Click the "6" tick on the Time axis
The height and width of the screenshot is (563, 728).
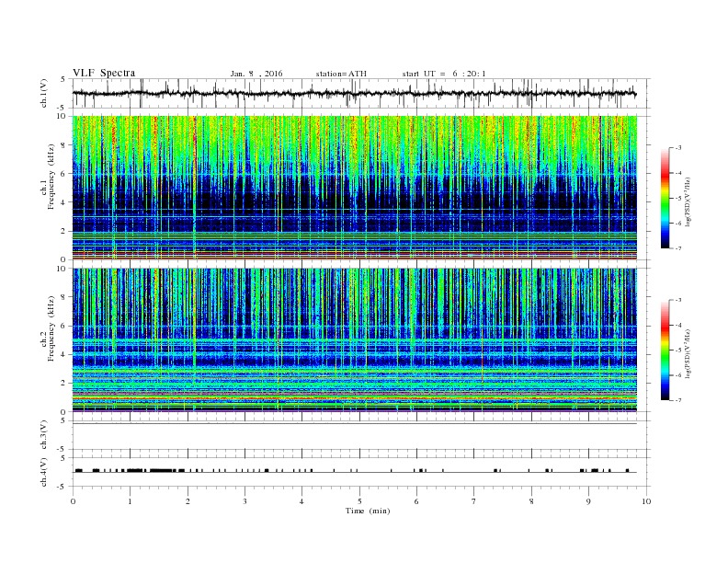[x=416, y=501]
